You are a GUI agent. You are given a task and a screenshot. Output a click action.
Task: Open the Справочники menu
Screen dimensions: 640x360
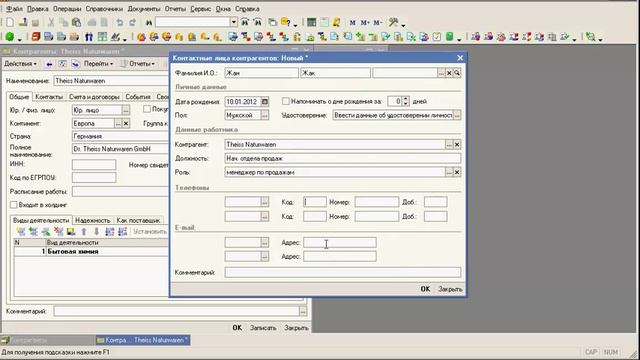click(x=104, y=9)
